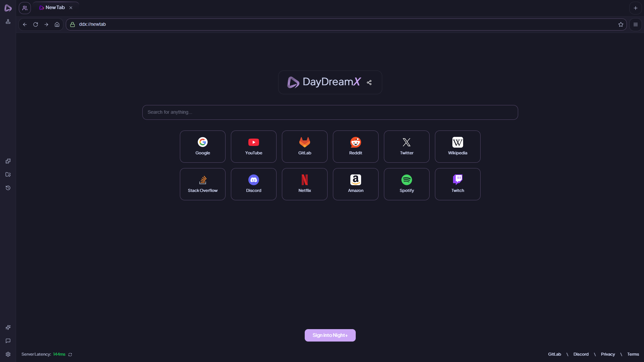644x362 pixels.
Task: Open the profiles icon left of the tab
Action: click(x=24, y=8)
